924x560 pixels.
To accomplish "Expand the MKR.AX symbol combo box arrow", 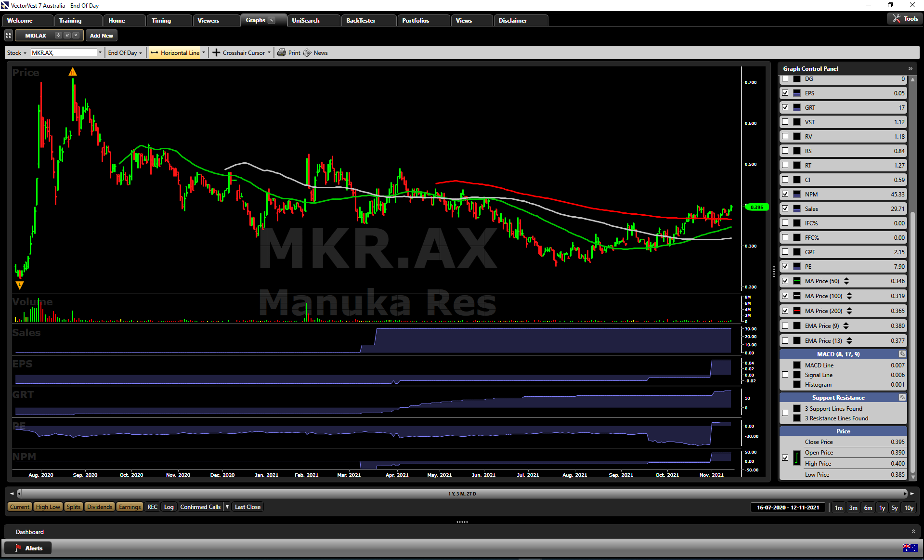I will pyautogui.click(x=100, y=52).
